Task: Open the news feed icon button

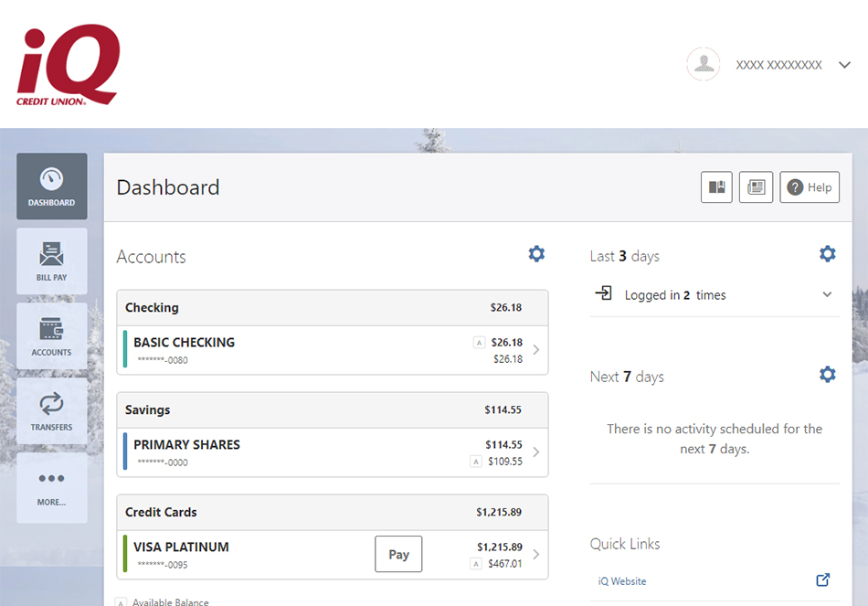Action: 756,187
